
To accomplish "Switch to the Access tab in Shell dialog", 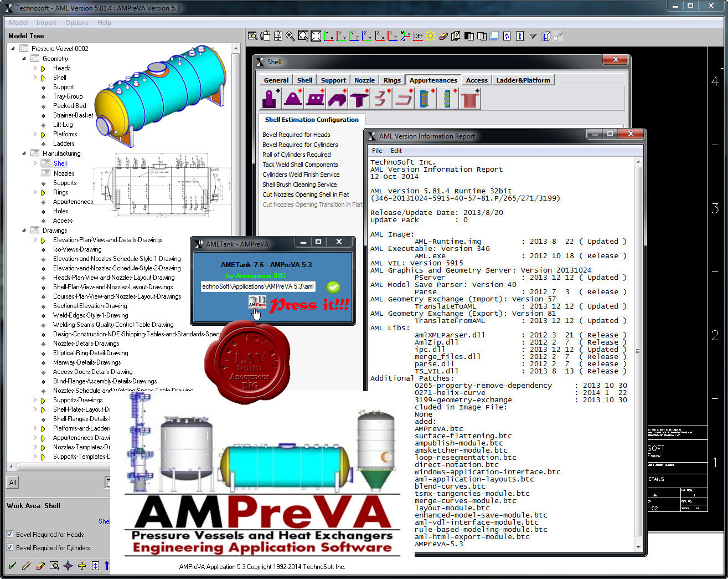I will (477, 80).
